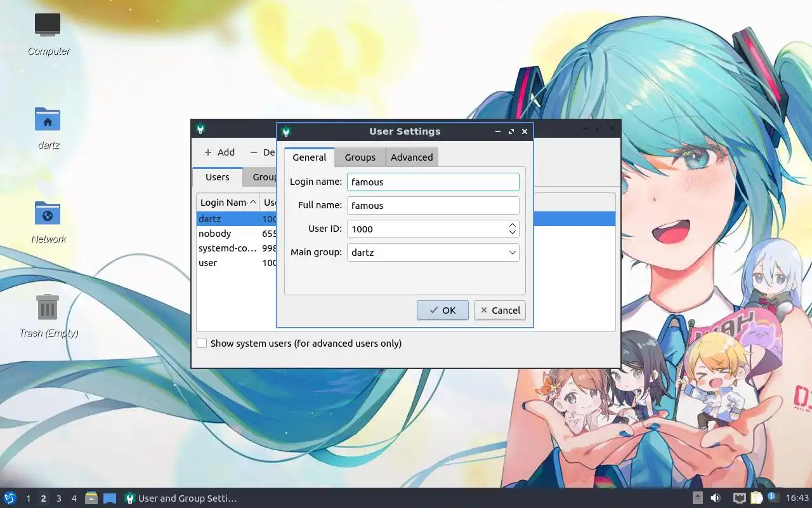The height and width of the screenshot is (508, 812).
Task: Increase User ID with up arrow
Action: pyautogui.click(x=513, y=225)
